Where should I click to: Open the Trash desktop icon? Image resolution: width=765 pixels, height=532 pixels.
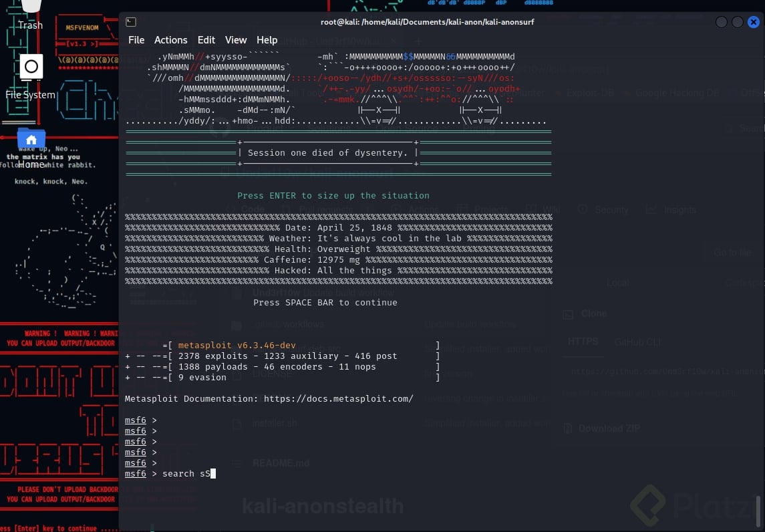pyautogui.click(x=31, y=15)
